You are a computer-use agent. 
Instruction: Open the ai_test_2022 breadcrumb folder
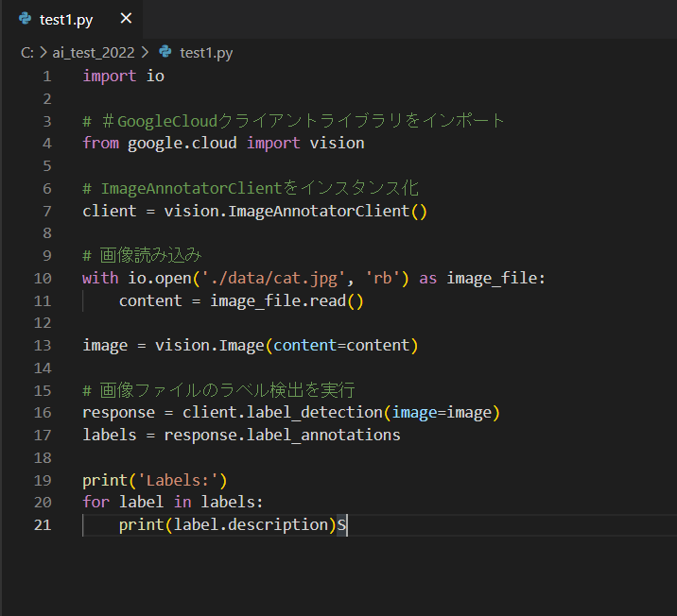click(94, 53)
